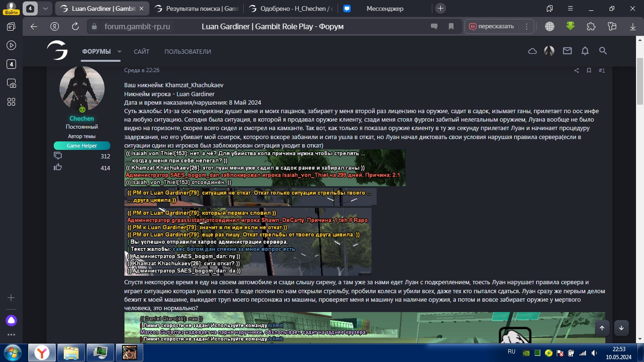The width and height of the screenshot is (644, 362).
Task: Bookmark post #1 with the bookmark icon
Action: tap(589, 71)
